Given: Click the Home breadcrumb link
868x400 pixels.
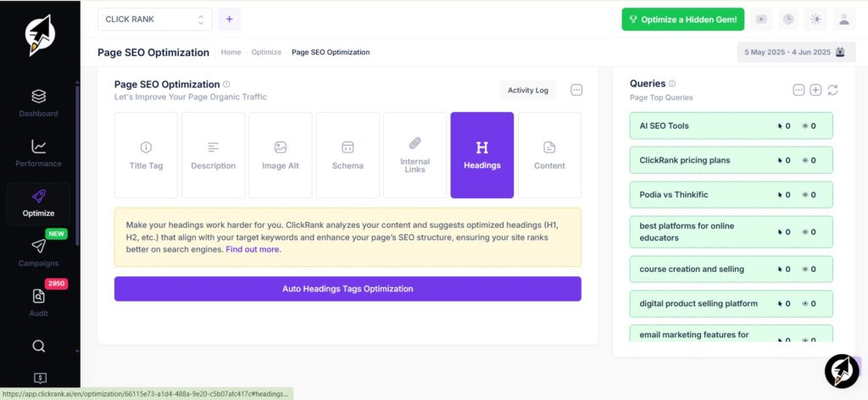Looking at the screenshot, I should coord(231,52).
